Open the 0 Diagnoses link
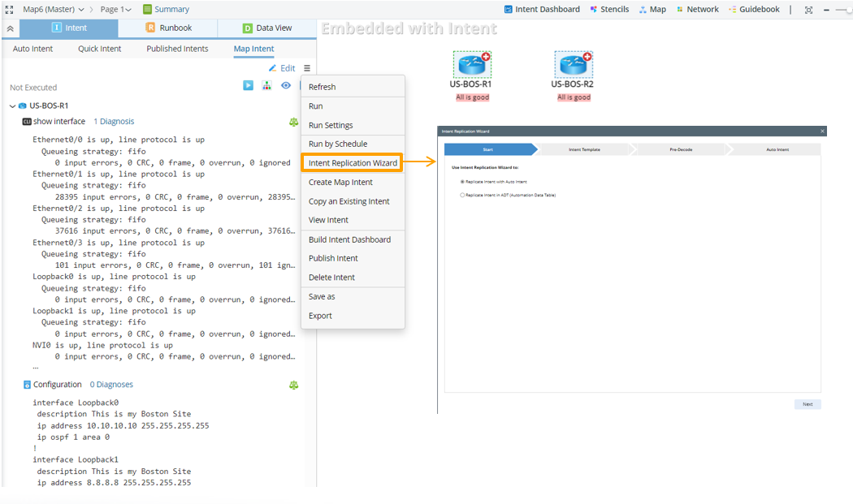The height and width of the screenshot is (504, 853). click(x=111, y=385)
